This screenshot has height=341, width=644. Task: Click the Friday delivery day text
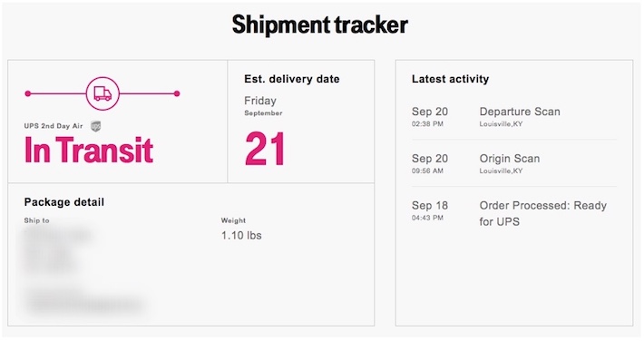pos(260,101)
